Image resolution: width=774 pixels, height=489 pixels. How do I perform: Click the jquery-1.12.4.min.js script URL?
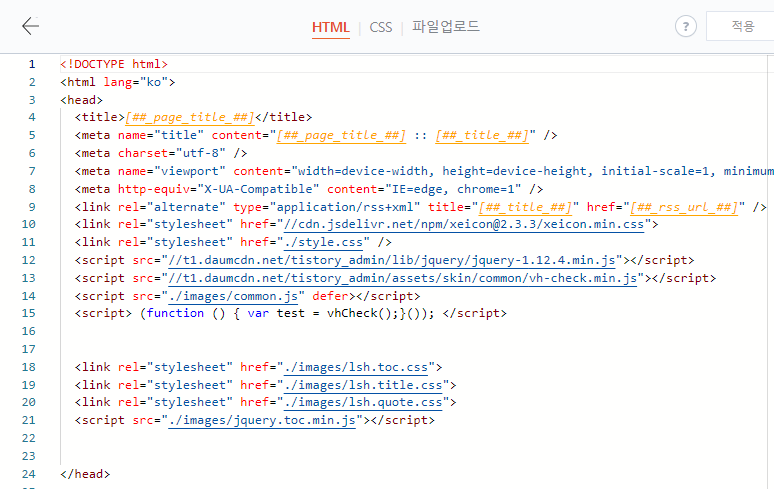click(x=392, y=261)
